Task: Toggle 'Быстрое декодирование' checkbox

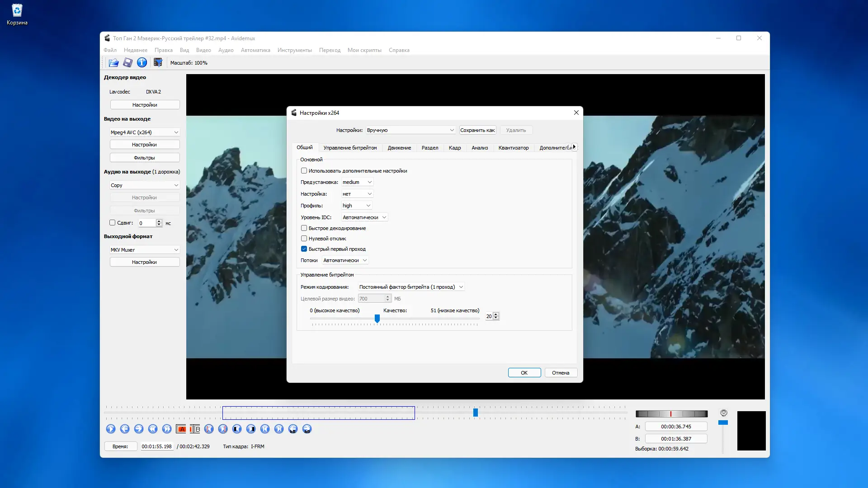Action: (x=304, y=228)
